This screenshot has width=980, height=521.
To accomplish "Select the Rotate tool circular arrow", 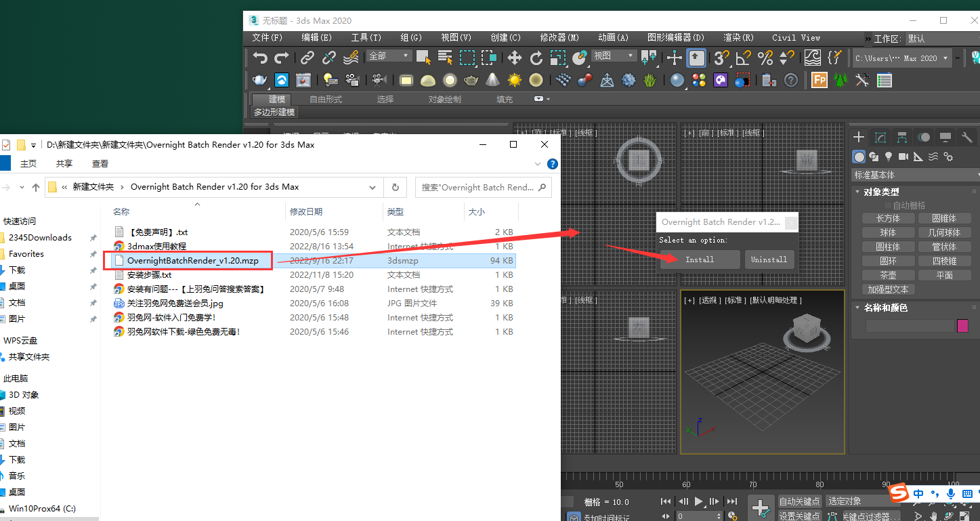I will [x=536, y=58].
